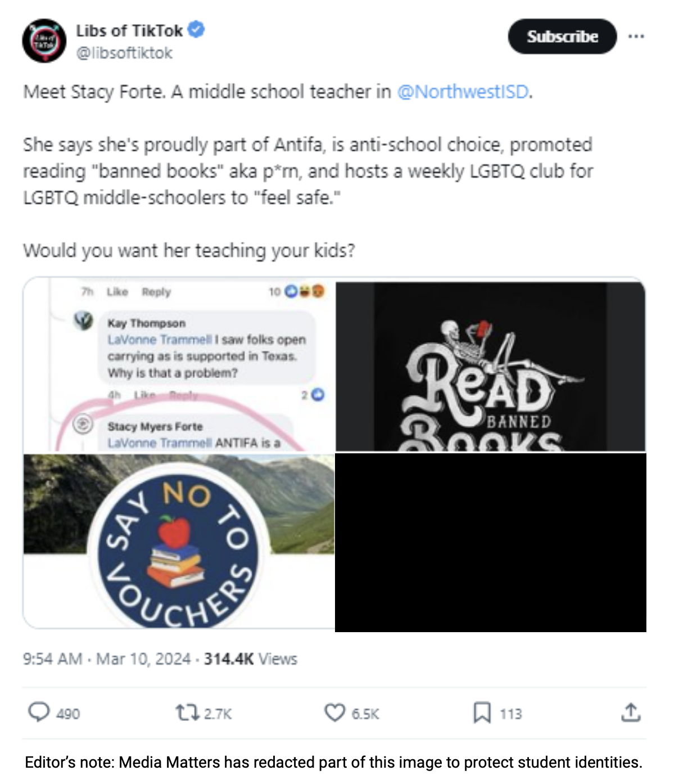Click the Libs of TikTok display name
The height and width of the screenshot is (784, 679).
point(130,30)
